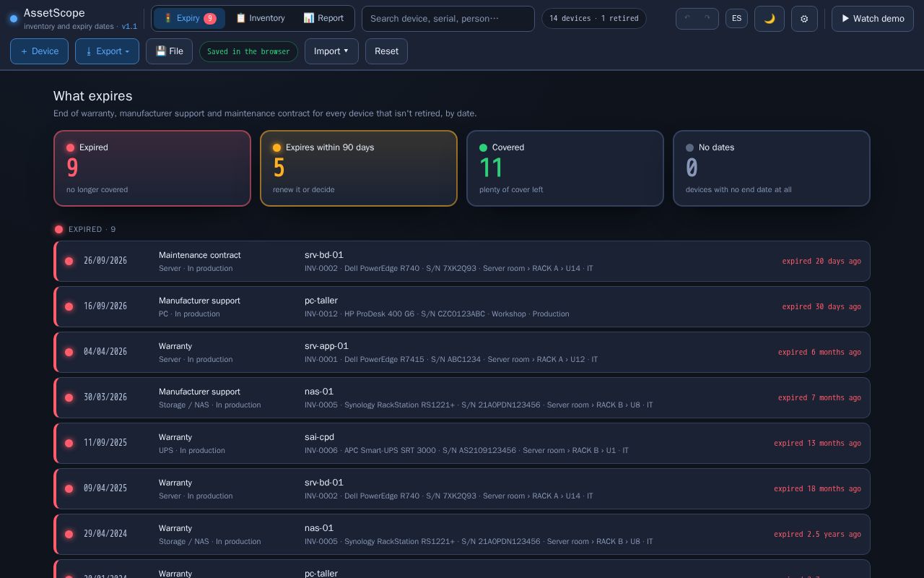
Task: Click 'sai-cpd' device name
Action: (x=319, y=437)
